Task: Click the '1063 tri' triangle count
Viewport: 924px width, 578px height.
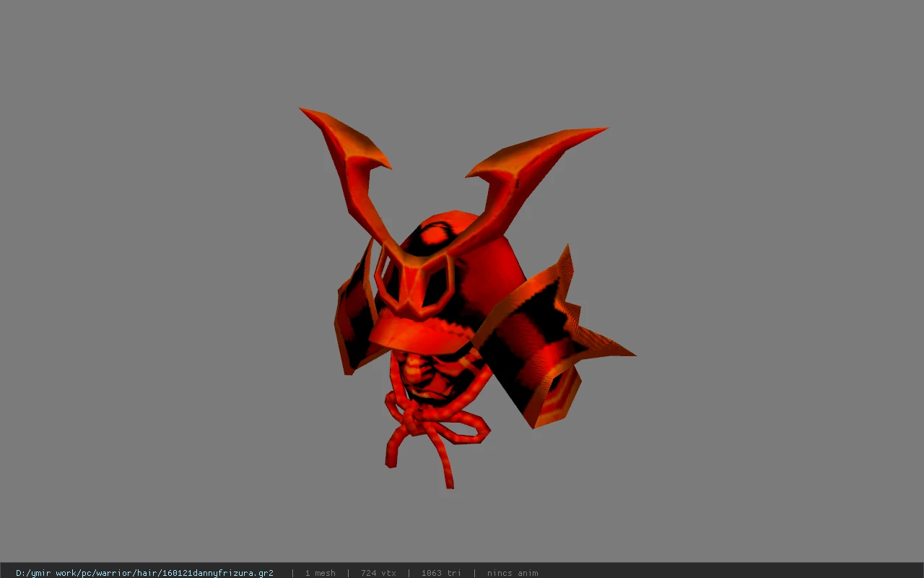Action: [441, 573]
